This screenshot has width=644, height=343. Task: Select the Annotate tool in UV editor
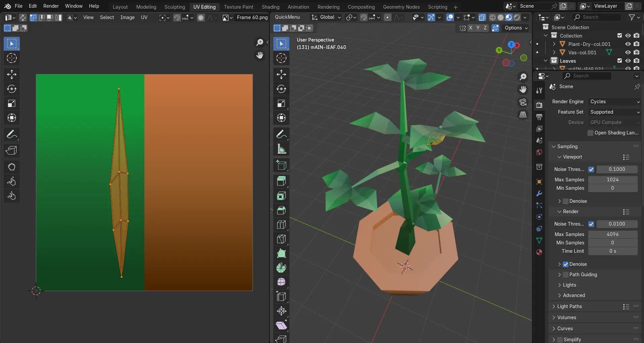12,134
